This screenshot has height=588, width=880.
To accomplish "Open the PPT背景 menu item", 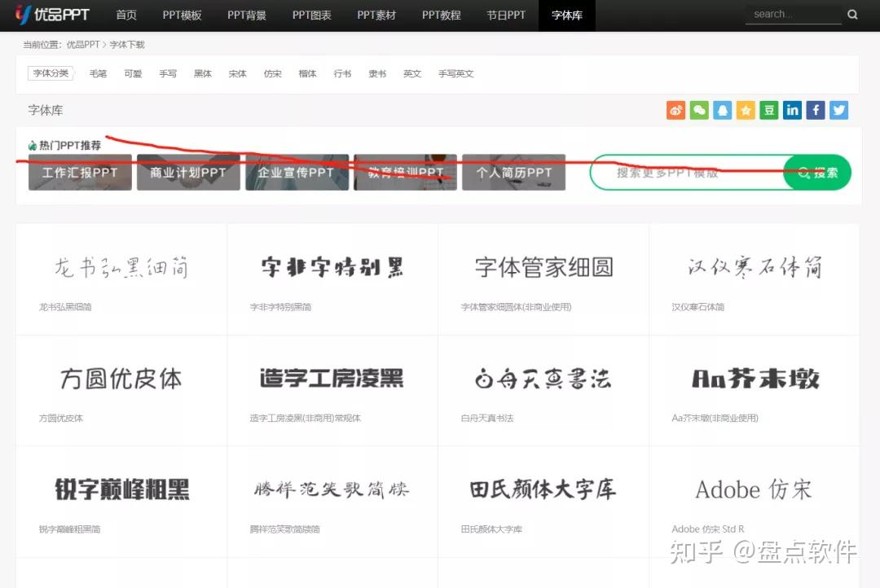I will coord(247,15).
